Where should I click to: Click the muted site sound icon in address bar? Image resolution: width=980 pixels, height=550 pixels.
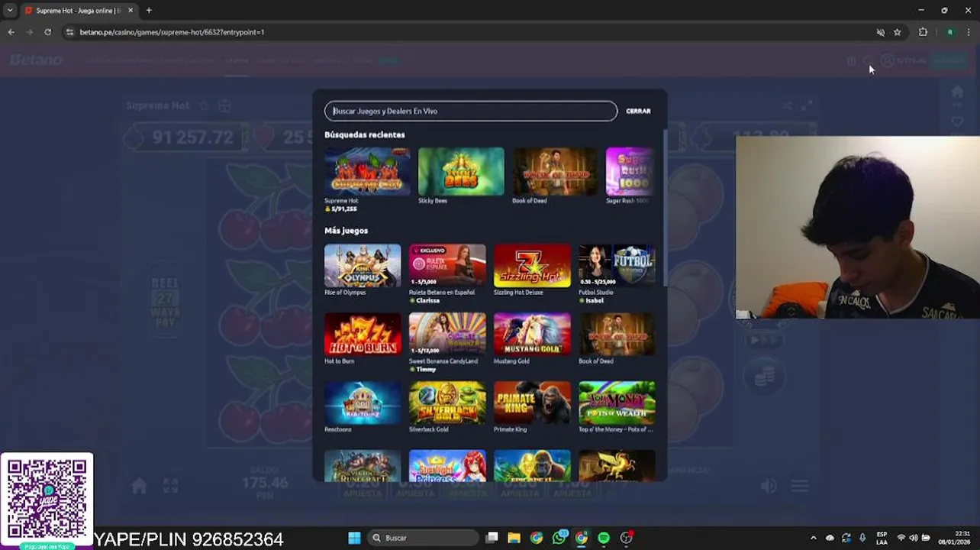(x=880, y=32)
